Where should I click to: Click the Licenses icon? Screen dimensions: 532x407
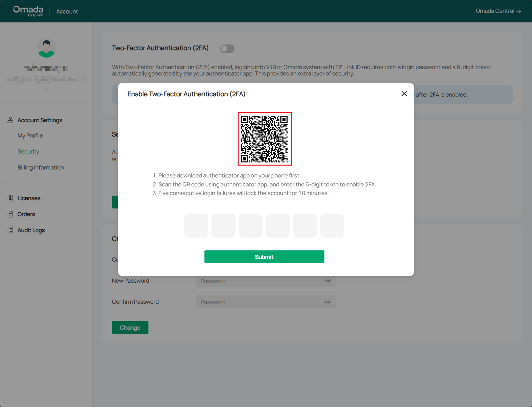pos(10,198)
